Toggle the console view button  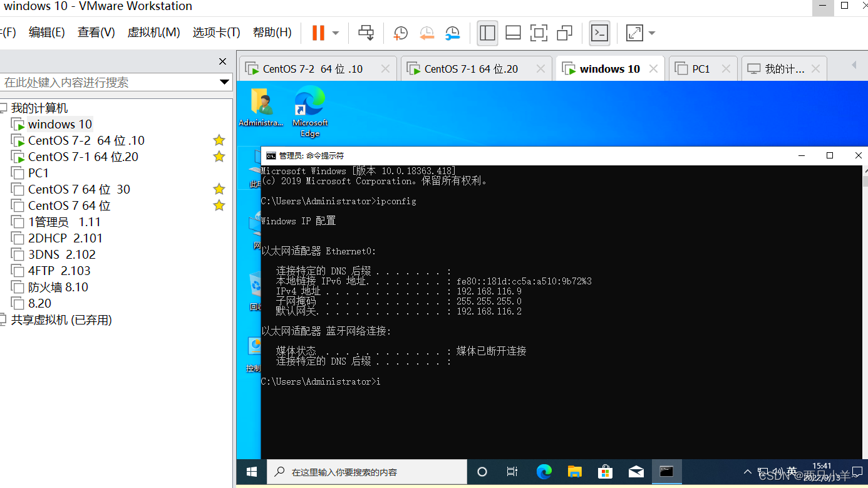[x=600, y=33]
